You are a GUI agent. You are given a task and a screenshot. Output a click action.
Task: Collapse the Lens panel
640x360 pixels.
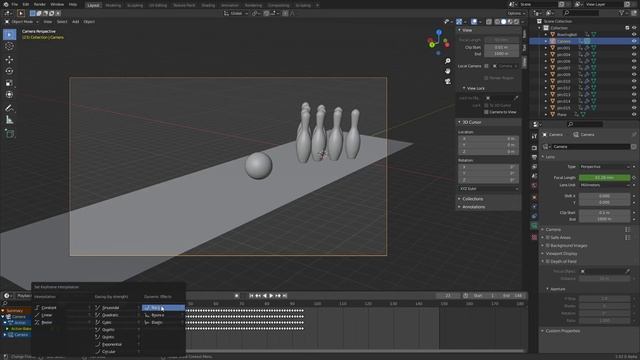click(543, 157)
